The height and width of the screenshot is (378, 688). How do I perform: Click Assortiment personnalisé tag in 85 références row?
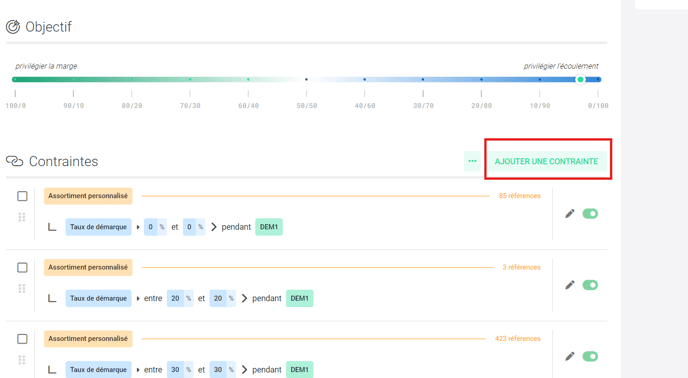[88, 196]
